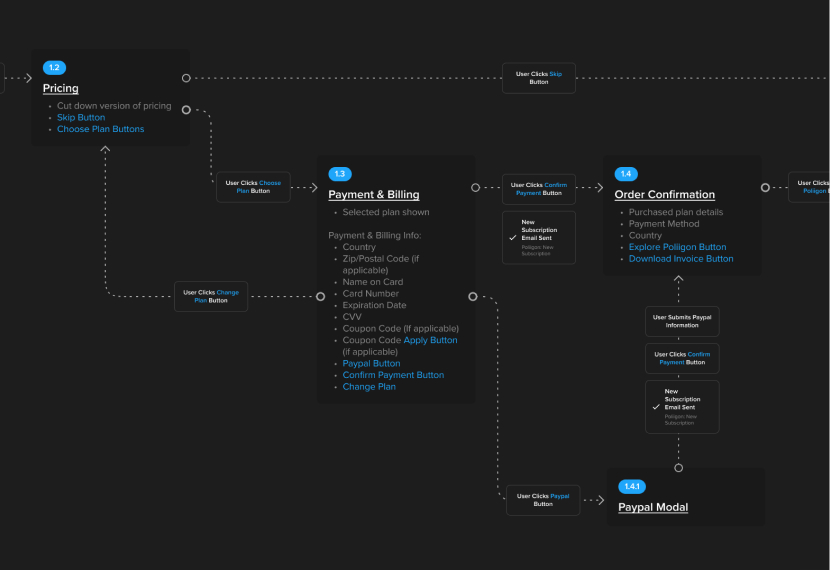Viewport: 830px width, 571px height.
Task: Select the User Clicks Choose Plan Button box
Action: tap(254, 187)
